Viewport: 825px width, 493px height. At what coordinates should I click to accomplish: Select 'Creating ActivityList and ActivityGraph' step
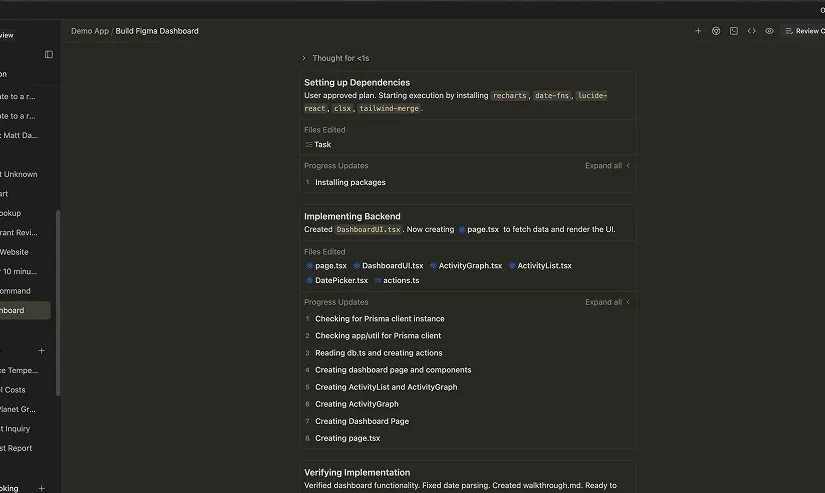[x=386, y=387]
